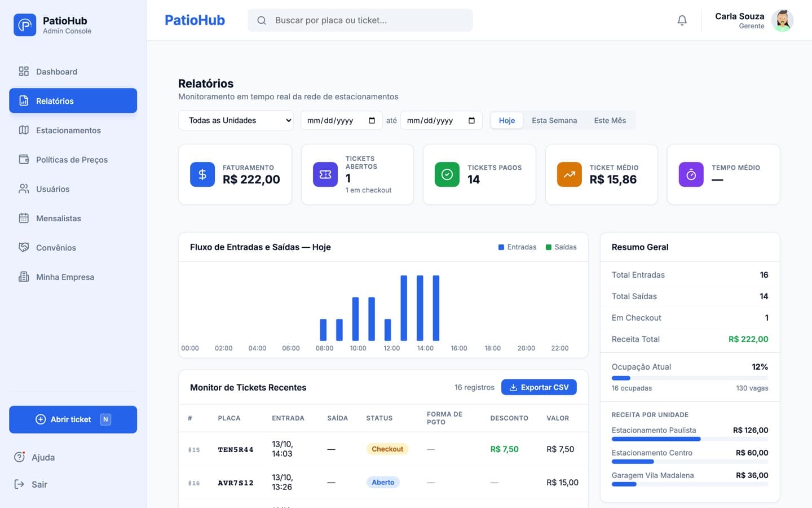Go to Dashboard in sidebar
The image size is (812, 508).
(x=73, y=72)
